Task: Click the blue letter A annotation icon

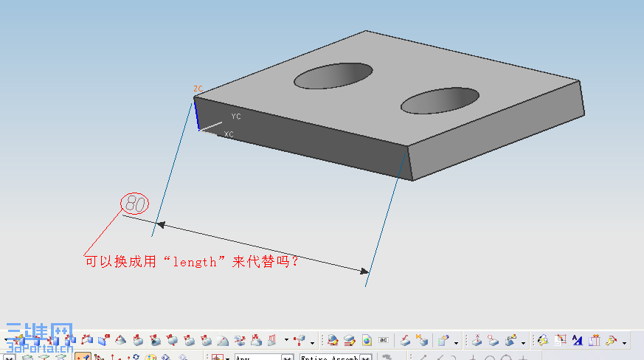Action: (578, 340)
